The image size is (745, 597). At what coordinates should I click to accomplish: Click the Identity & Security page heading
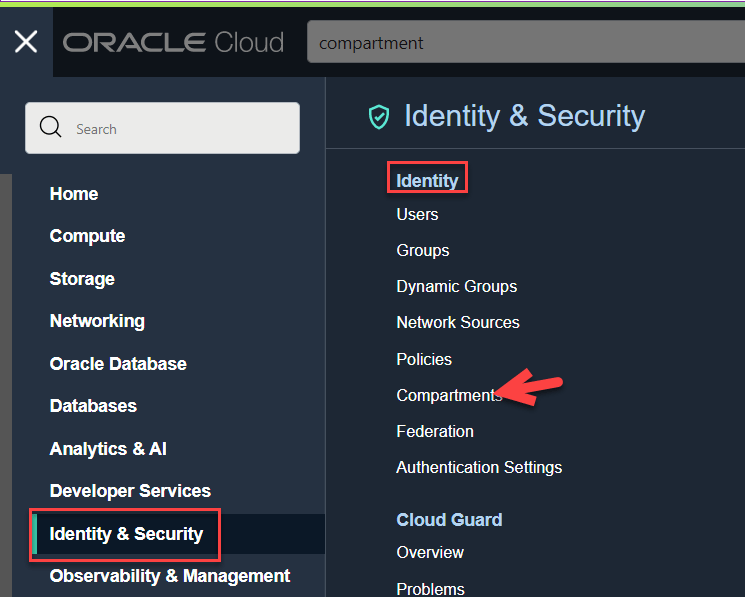[x=525, y=115]
